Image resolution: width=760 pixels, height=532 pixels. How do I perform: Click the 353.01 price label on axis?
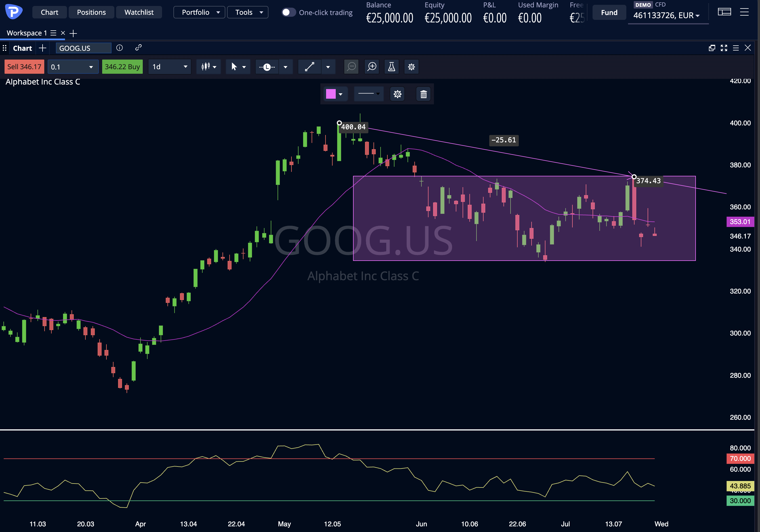(740, 222)
